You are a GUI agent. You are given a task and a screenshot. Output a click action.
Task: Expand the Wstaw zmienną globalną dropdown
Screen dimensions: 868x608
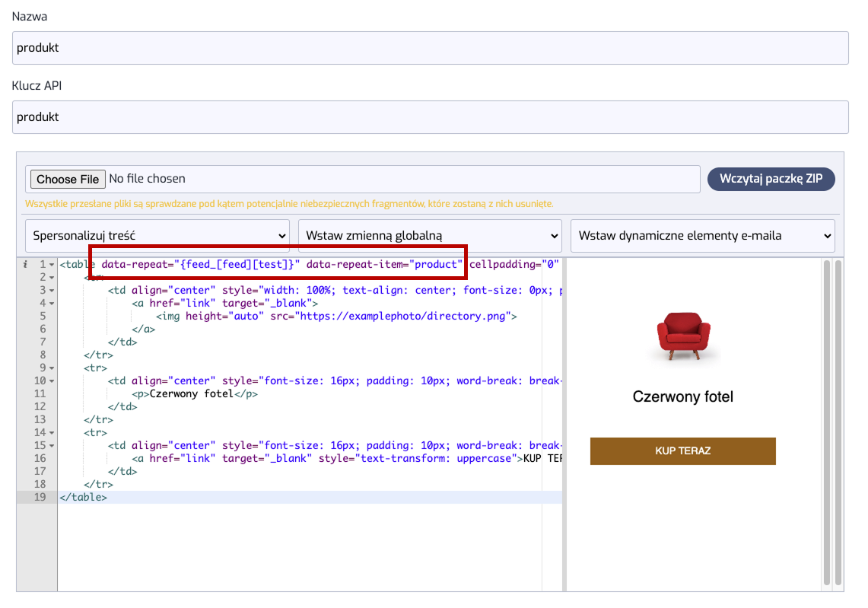430,236
